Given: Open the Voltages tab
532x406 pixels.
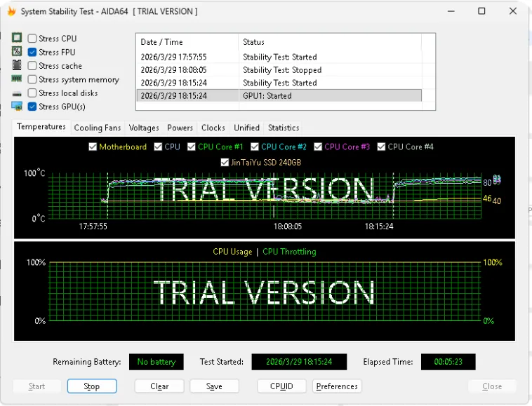Looking at the screenshot, I should point(144,128).
